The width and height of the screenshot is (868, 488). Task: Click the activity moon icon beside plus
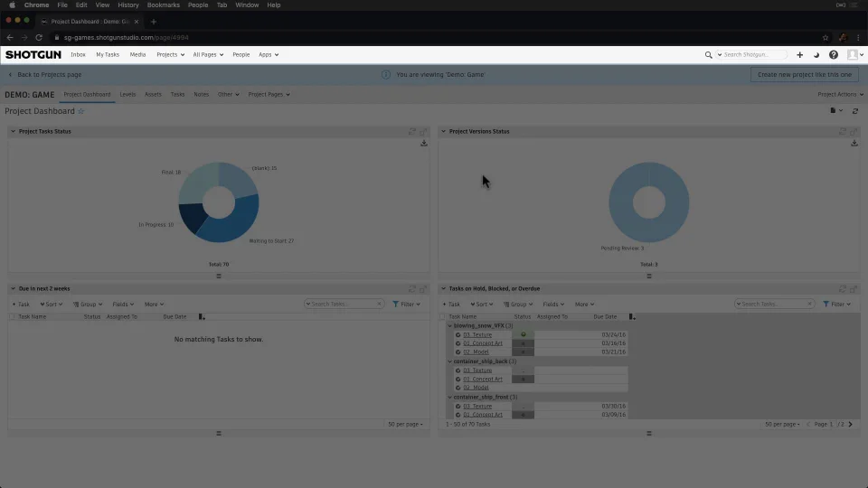tap(816, 55)
